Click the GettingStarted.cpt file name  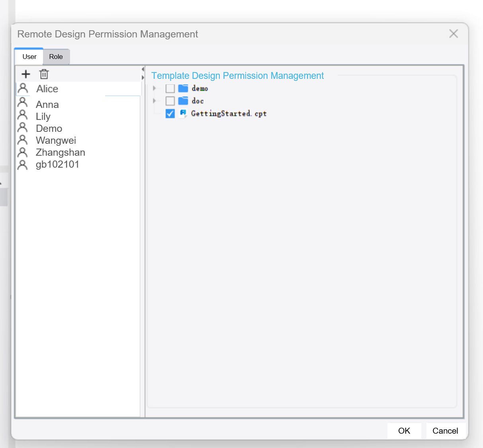[229, 113]
